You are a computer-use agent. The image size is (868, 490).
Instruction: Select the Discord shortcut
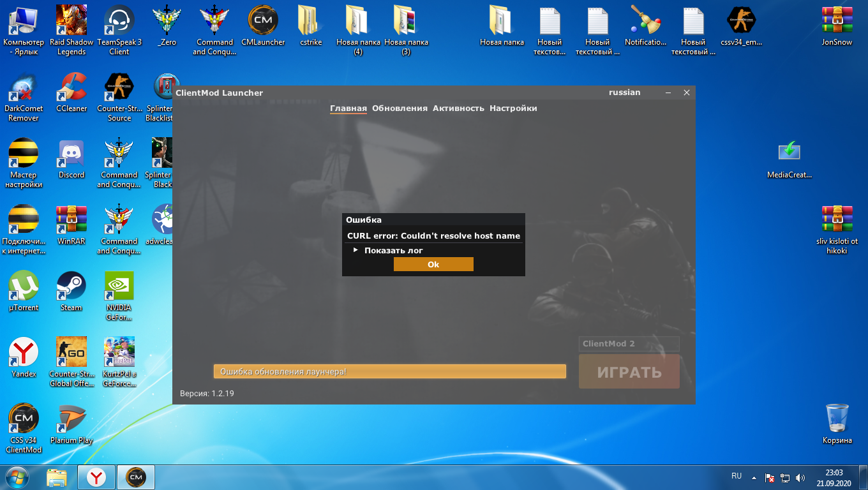point(71,160)
